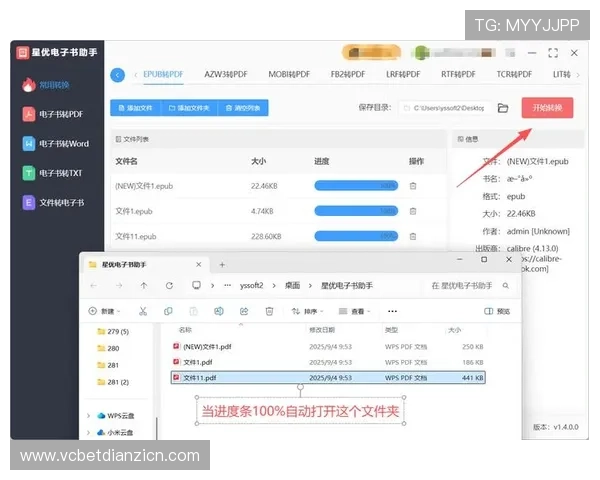Click the cut scissors icon in Explorer toolbar
Image resolution: width=600 pixels, height=480 pixels.
[x=143, y=311]
